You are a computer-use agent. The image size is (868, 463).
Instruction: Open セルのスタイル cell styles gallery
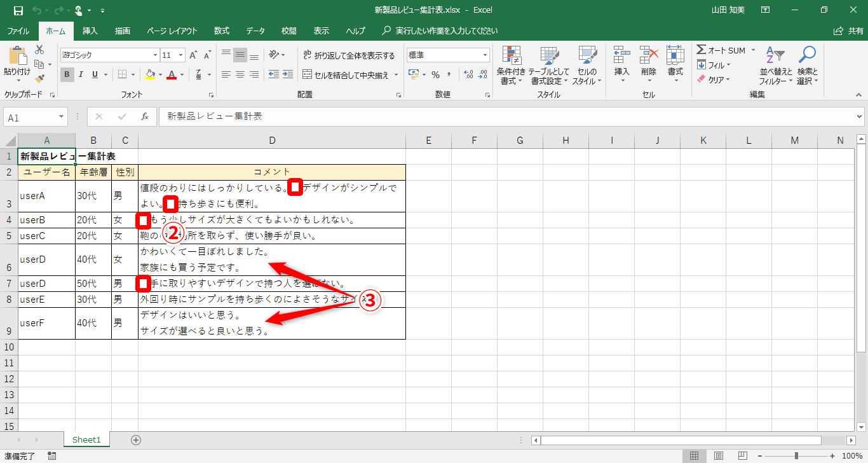click(586, 65)
